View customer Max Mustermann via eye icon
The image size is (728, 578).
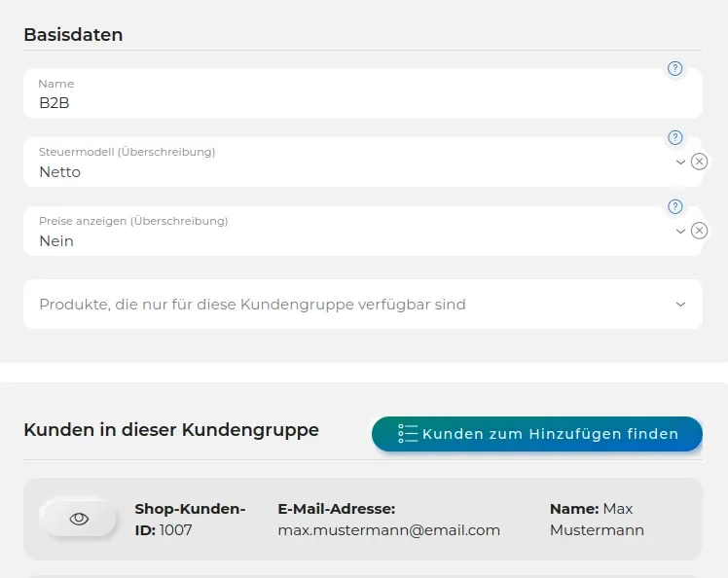(x=79, y=519)
